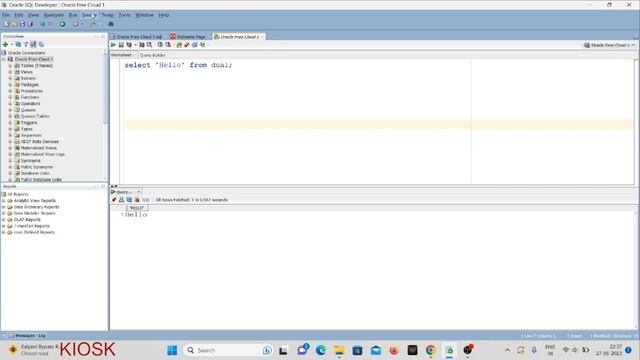
Task: Click the green circular run icon in main toolbar
Action: pyautogui.click(x=62, y=24)
